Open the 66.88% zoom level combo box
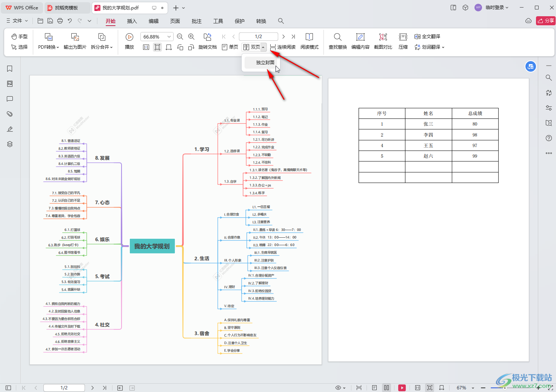This screenshot has height=392, width=556. [x=157, y=37]
